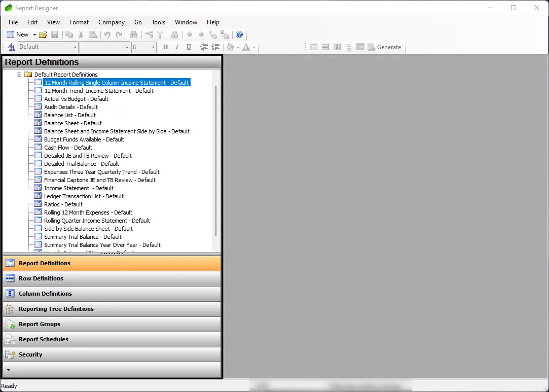Undo the last action
The image size is (549, 392).
click(x=107, y=34)
